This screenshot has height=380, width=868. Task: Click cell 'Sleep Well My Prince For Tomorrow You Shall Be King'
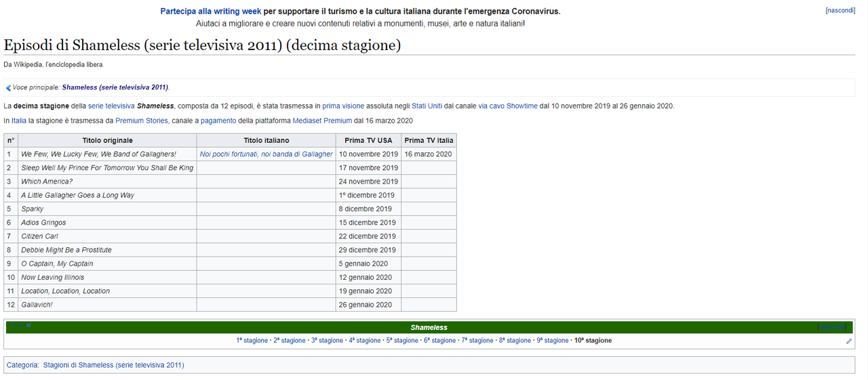click(x=107, y=168)
